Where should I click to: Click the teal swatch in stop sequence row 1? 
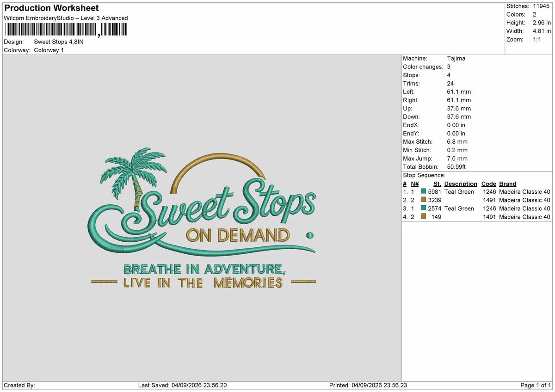tap(423, 191)
